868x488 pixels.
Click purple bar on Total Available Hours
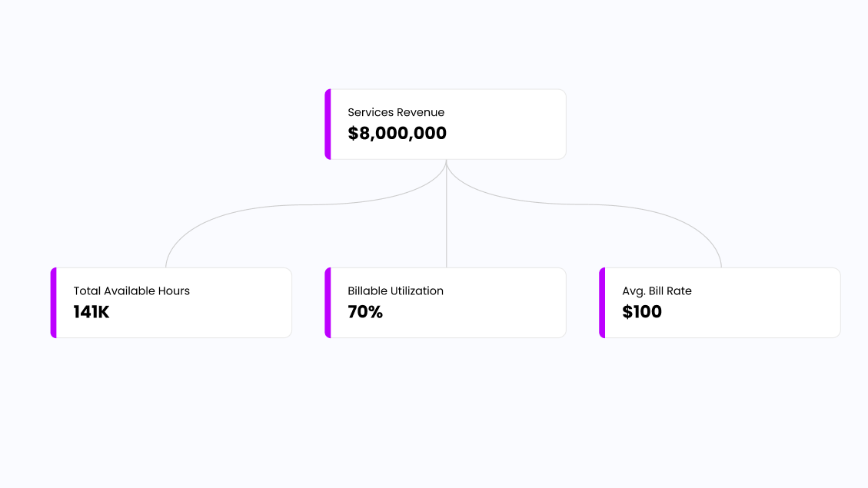[54, 303]
